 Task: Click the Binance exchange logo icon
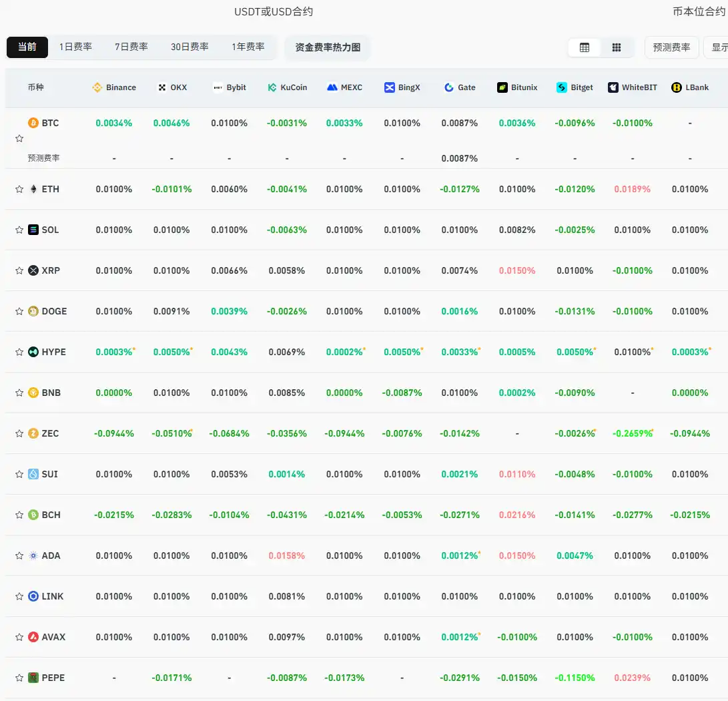[97, 87]
